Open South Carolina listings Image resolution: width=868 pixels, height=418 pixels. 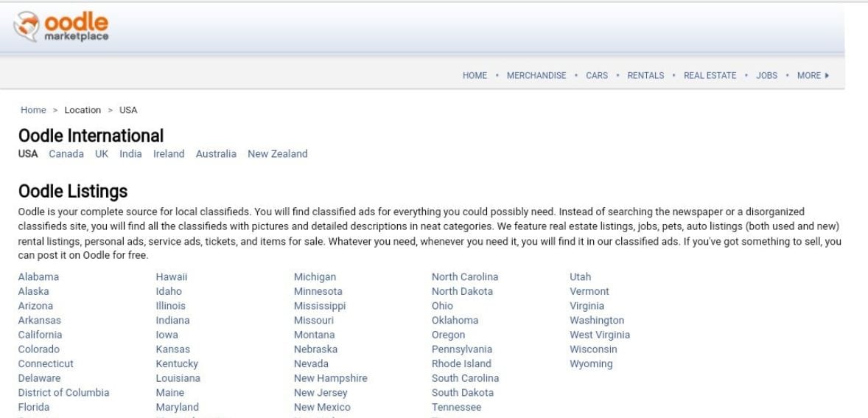tap(466, 378)
